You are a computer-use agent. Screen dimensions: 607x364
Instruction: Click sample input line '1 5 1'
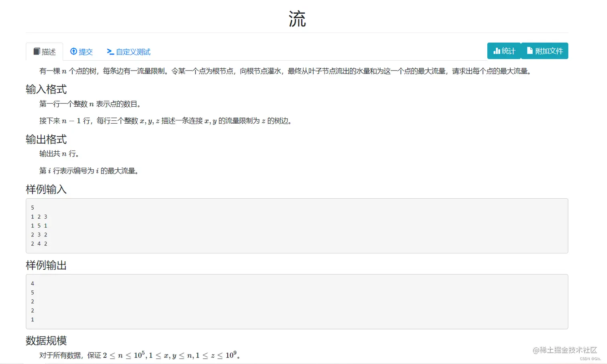click(x=39, y=226)
